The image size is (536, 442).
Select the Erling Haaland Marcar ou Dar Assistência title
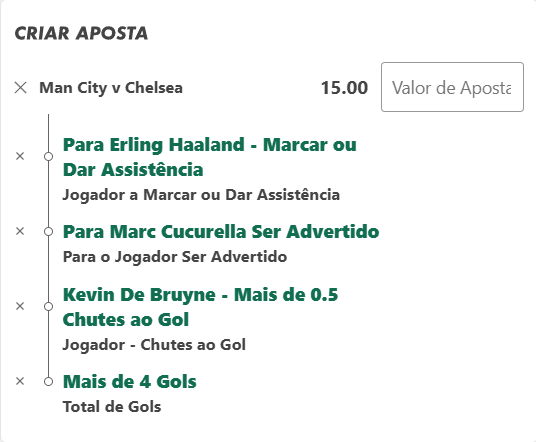(210, 157)
